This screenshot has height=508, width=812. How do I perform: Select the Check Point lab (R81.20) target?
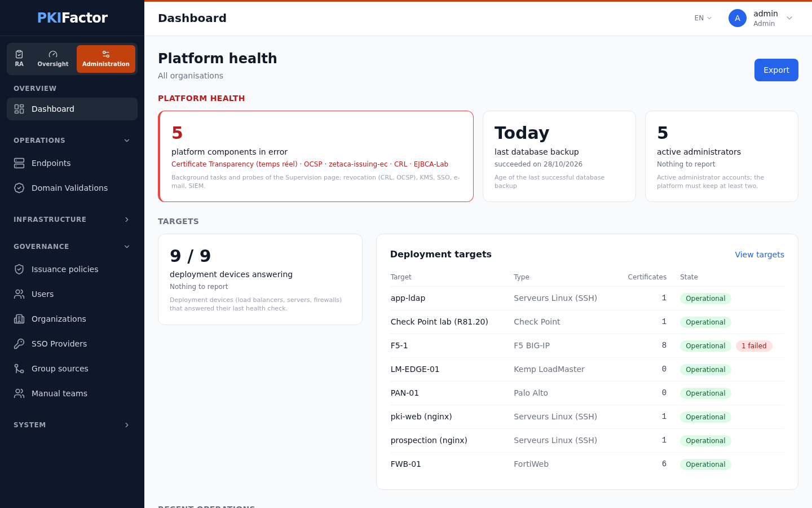(439, 322)
